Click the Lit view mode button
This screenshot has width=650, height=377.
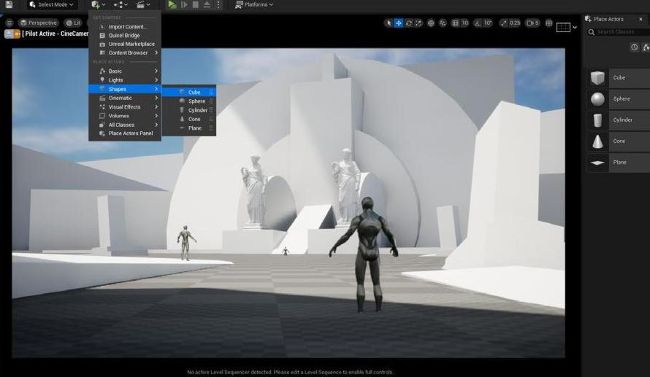pyautogui.click(x=73, y=23)
